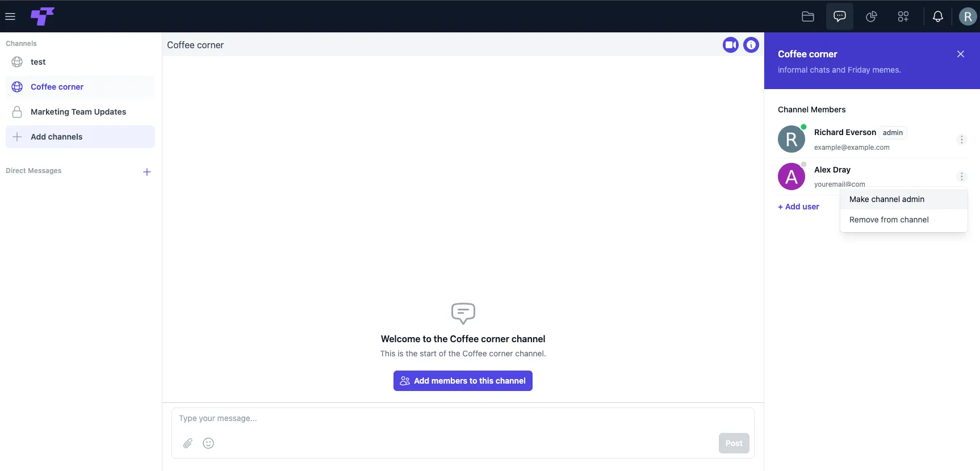This screenshot has width=980, height=471.
Task: Open options menu for Richard Everson
Action: click(x=962, y=140)
